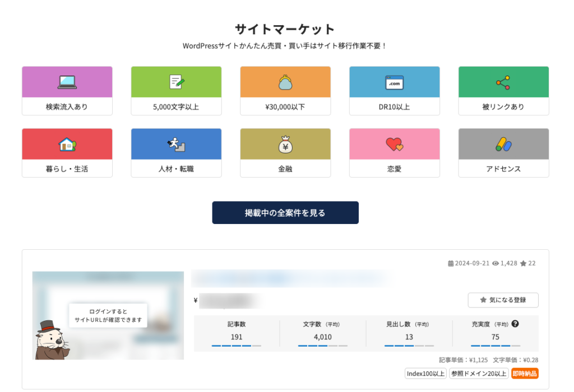
Task: Select the house icon for 暮らし・生活
Action: 67,144
